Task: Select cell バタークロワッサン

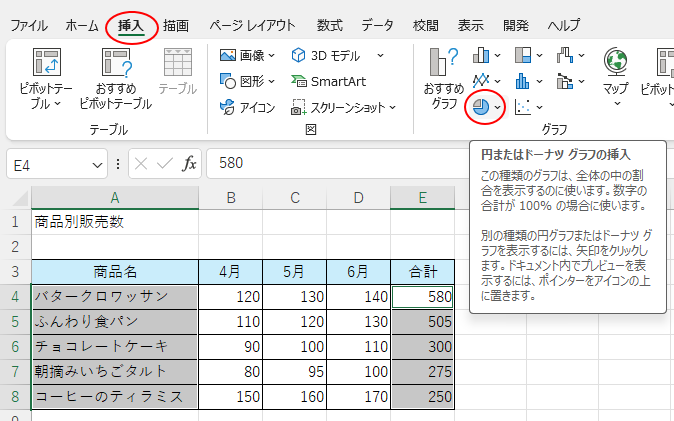Action: pos(115,297)
